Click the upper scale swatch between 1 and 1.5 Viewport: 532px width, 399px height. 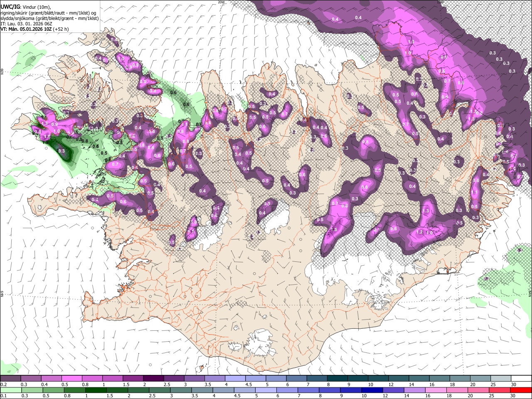coord(112,379)
